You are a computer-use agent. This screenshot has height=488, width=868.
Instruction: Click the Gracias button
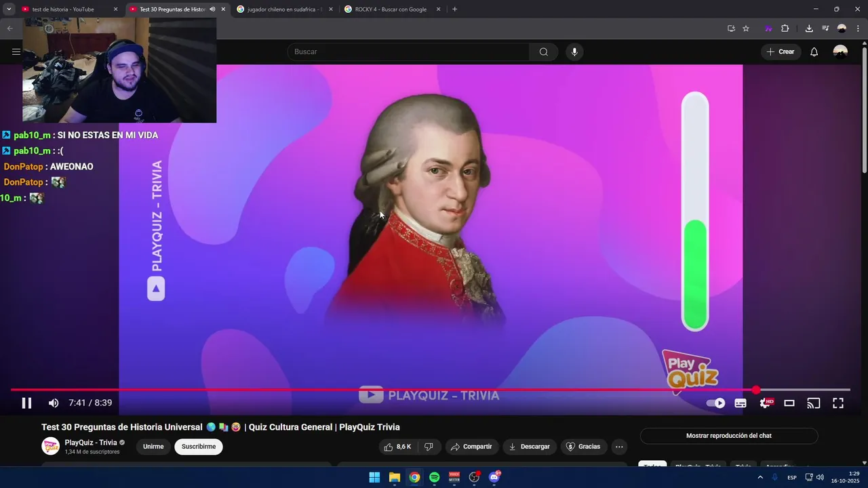[583, 447]
